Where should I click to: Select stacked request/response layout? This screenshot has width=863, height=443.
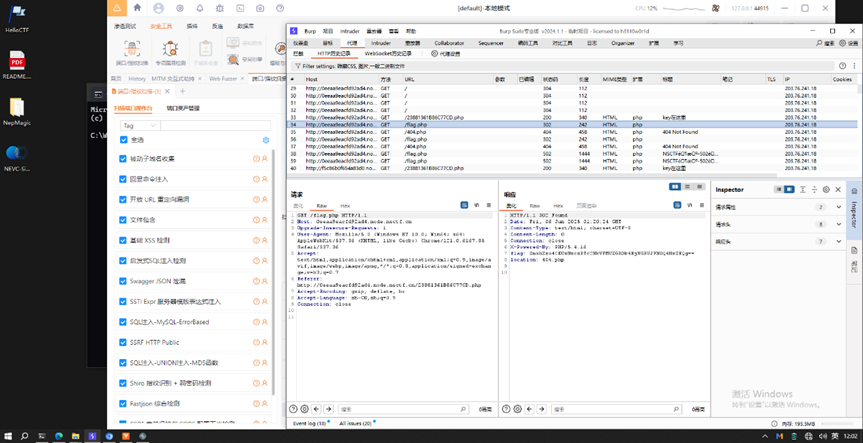[687, 187]
